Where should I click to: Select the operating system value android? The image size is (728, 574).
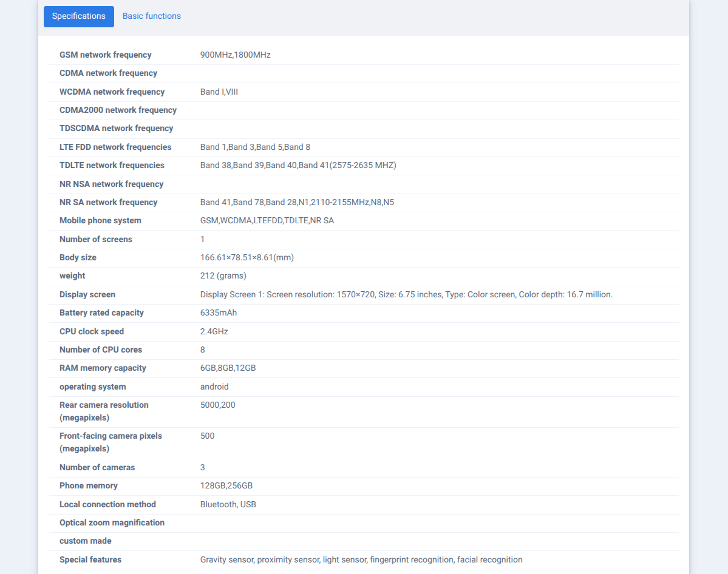click(x=214, y=387)
